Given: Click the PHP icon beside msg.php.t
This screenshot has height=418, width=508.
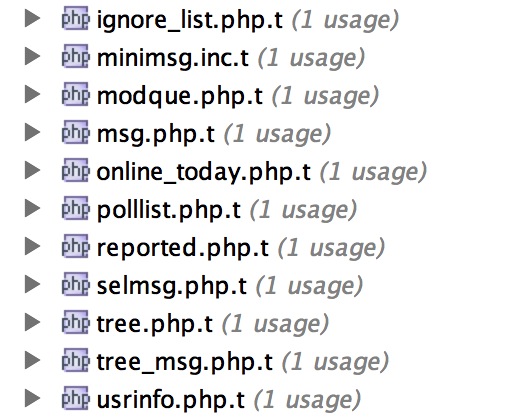Looking at the screenshot, I should coord(76,132).
